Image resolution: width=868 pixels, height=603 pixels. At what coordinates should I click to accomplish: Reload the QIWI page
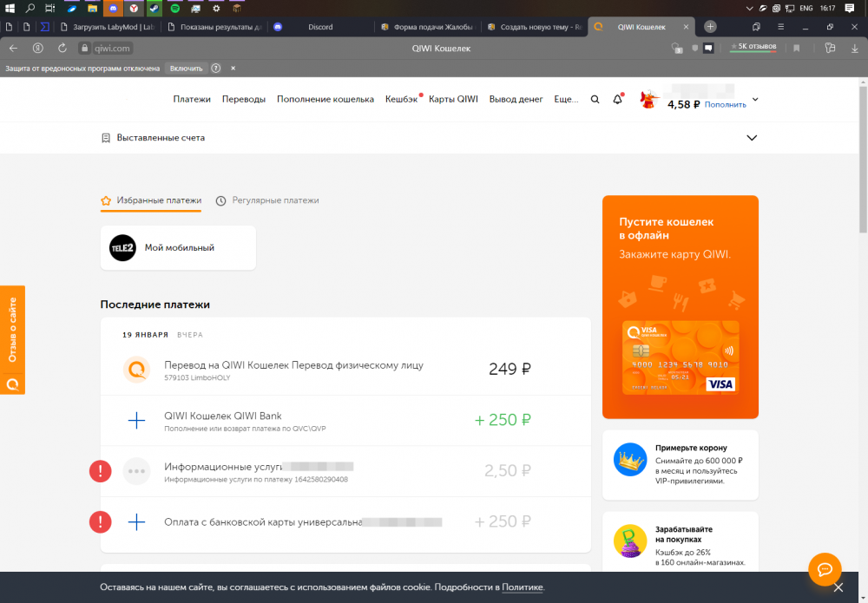(62, 48)
